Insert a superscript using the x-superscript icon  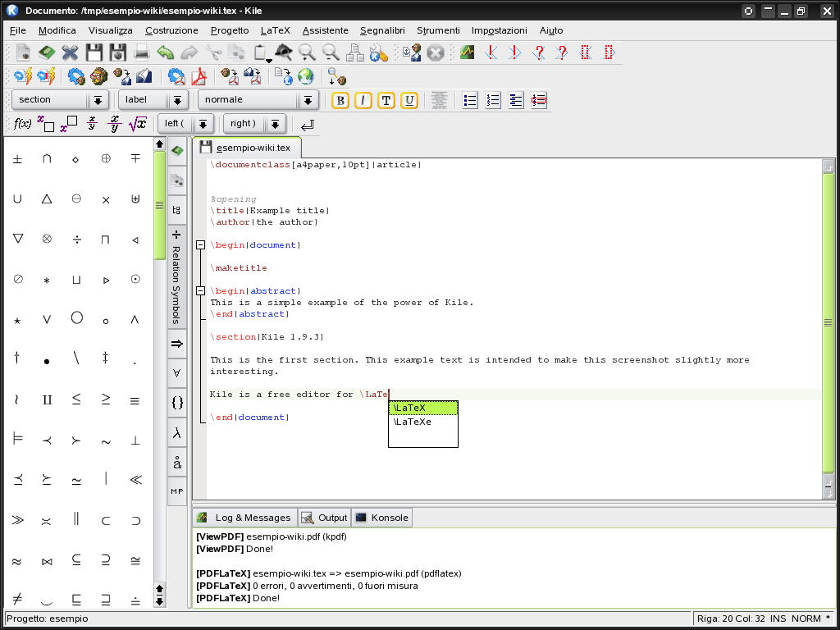click(69, 125)
